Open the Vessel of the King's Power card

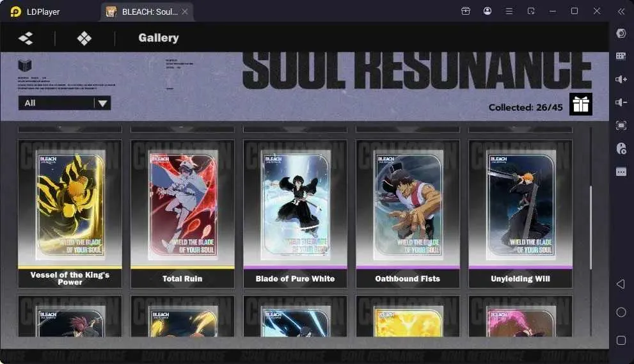tap(70, 214)
